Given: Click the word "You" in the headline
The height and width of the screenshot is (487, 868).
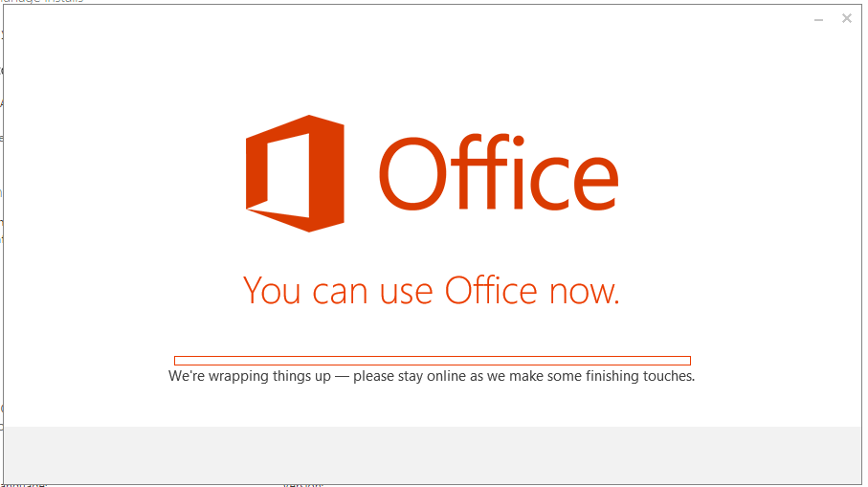Looking at the screenshot, I should point(272,291).
